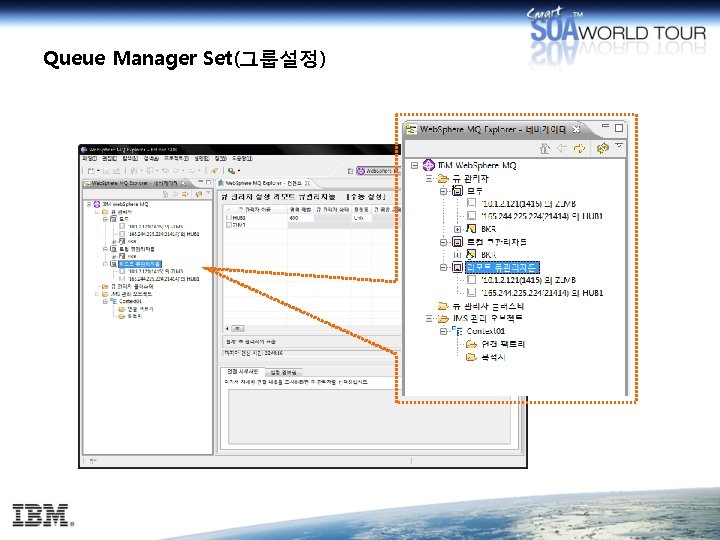Open the 도움말 menu in main window
This screenshot has width=720, height=540.
click(x=242, y=158)
